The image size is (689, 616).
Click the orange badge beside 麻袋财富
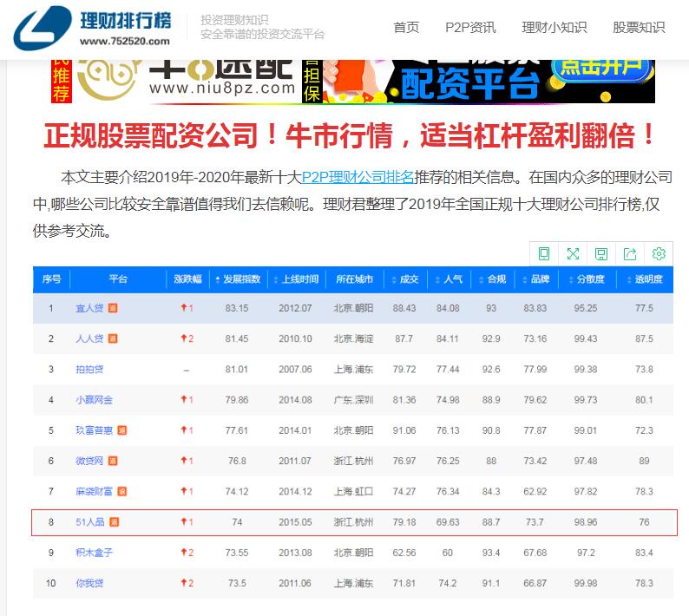click(122, 491)
